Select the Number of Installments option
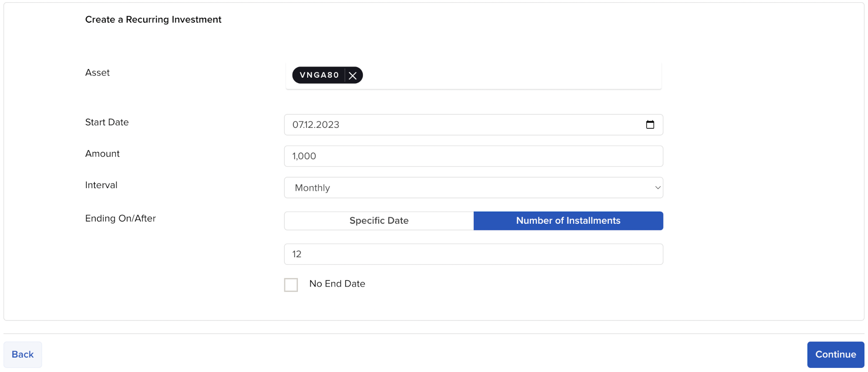The image size is (868, 372). click(x=568, y=221)
